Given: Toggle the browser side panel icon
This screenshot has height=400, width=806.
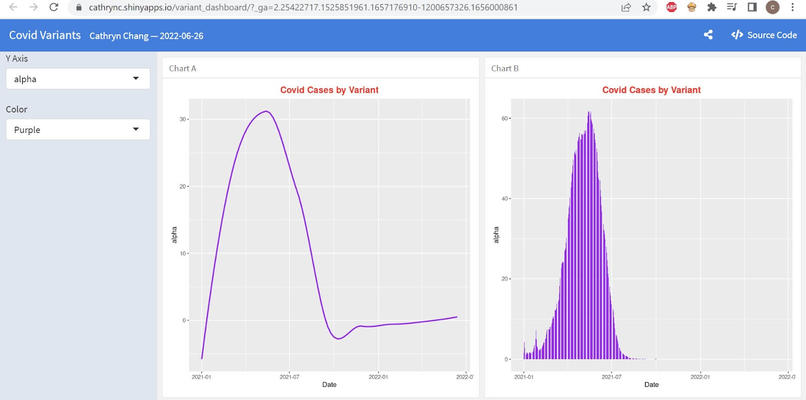Looking at the screenshot, I should tap(752, 7).
